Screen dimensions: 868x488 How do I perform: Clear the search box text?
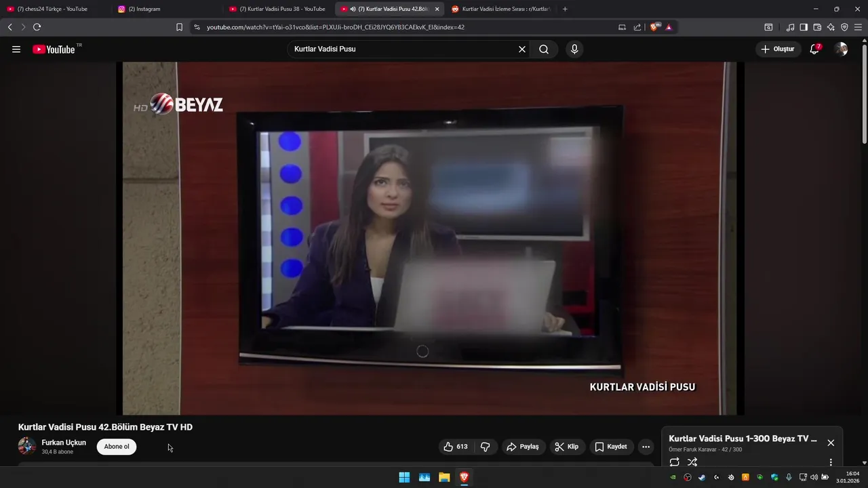pyautogui.click(x=522, y=49)
